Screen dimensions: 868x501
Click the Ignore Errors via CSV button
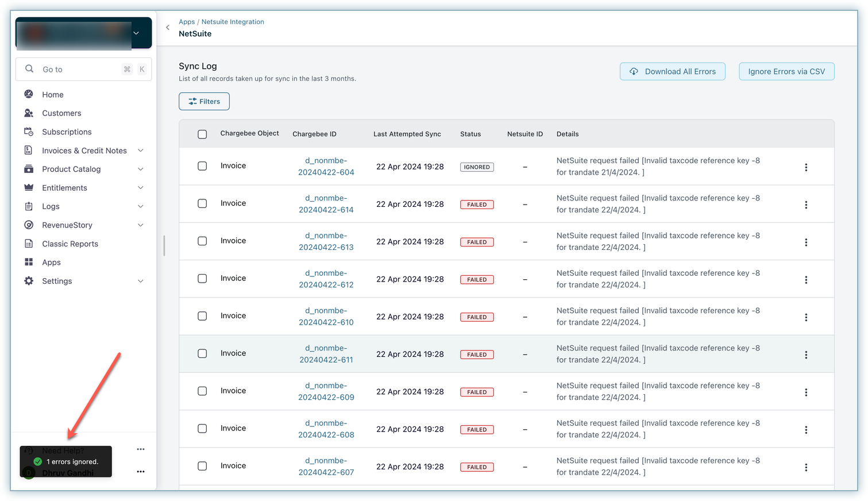(786, 71)
